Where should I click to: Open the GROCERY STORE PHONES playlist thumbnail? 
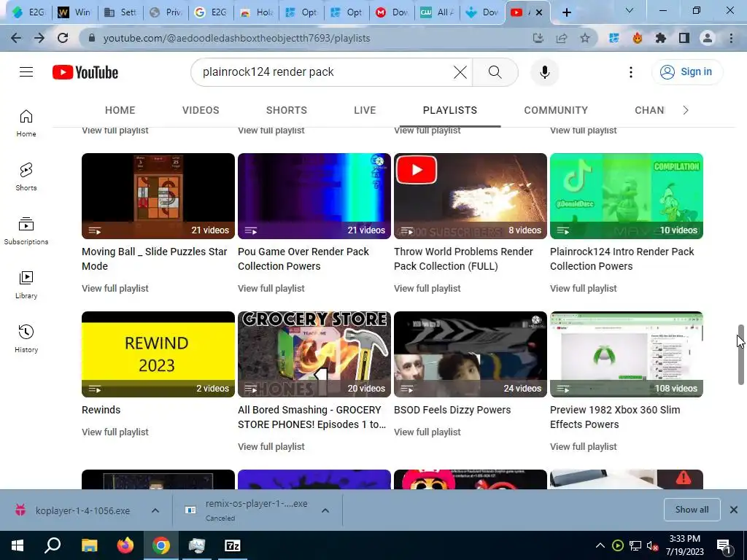click(314, 354)
